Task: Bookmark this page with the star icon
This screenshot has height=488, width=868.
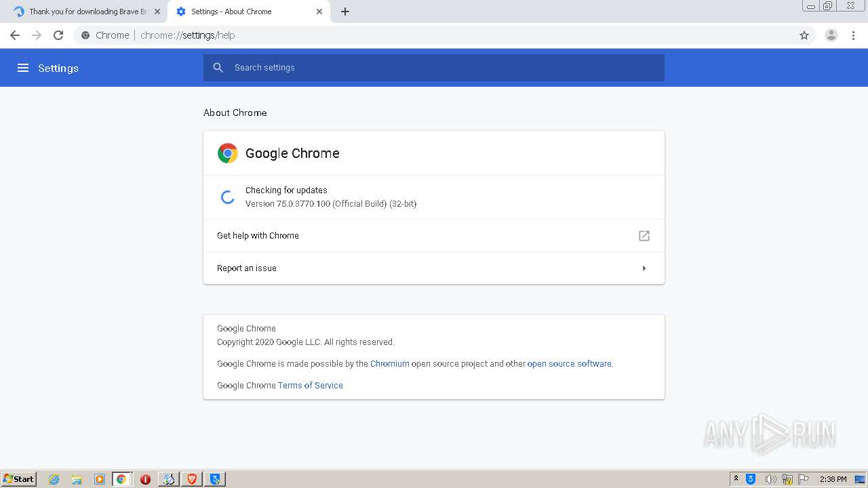Action: 804,35
